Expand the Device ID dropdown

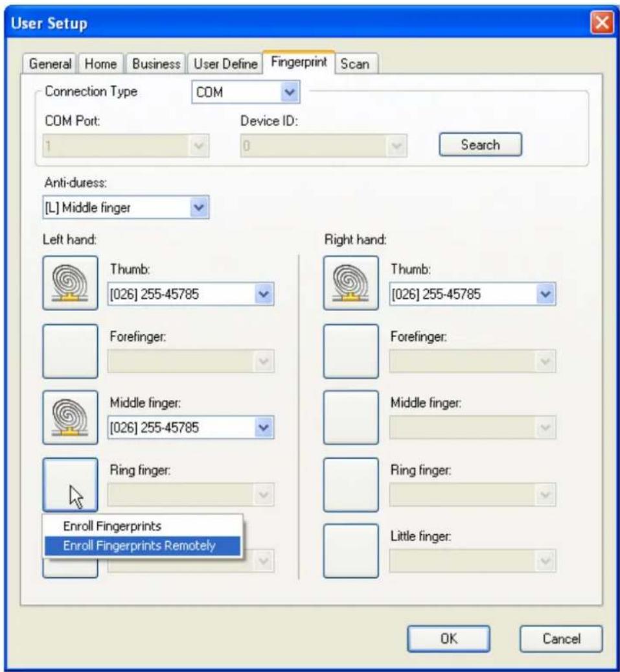click(323, 146)
